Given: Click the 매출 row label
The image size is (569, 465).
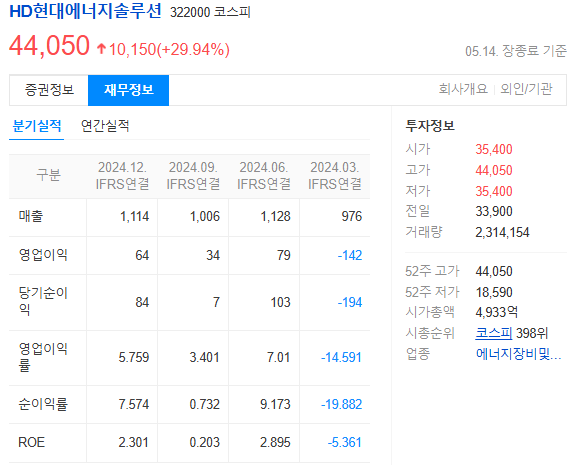Looking at the screenshot, I should tap(31, 216).
